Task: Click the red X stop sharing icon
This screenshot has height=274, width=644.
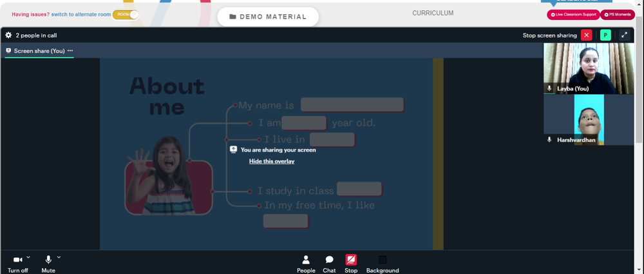Action: [x=587, y=35]
